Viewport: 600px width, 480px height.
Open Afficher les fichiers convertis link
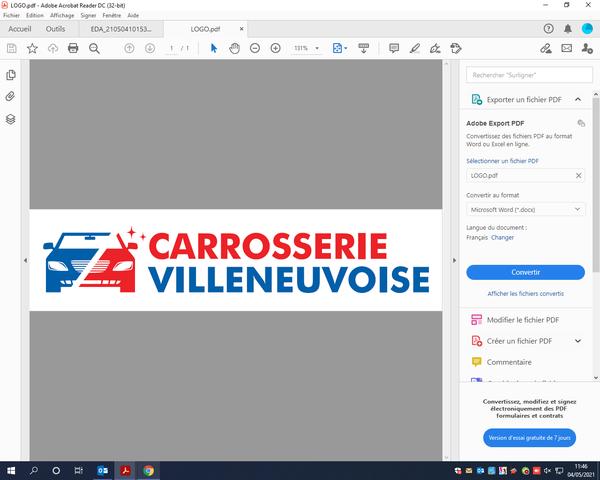(x=525, y=294)
